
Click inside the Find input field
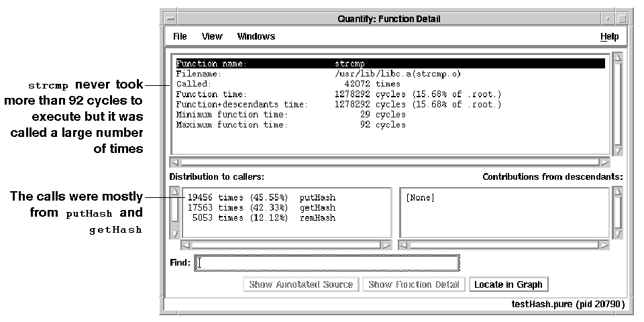tap(327, 263)
